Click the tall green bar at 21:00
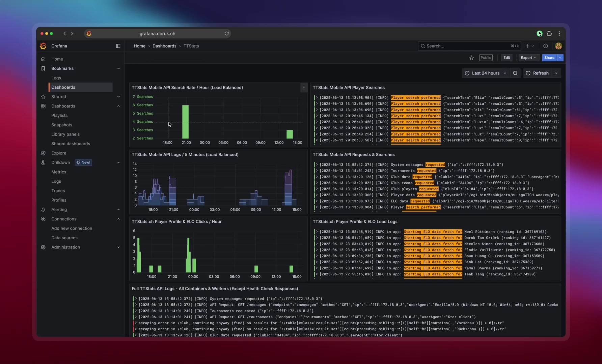The width and height of the screenshot is (602, 364). coord(185,122)
